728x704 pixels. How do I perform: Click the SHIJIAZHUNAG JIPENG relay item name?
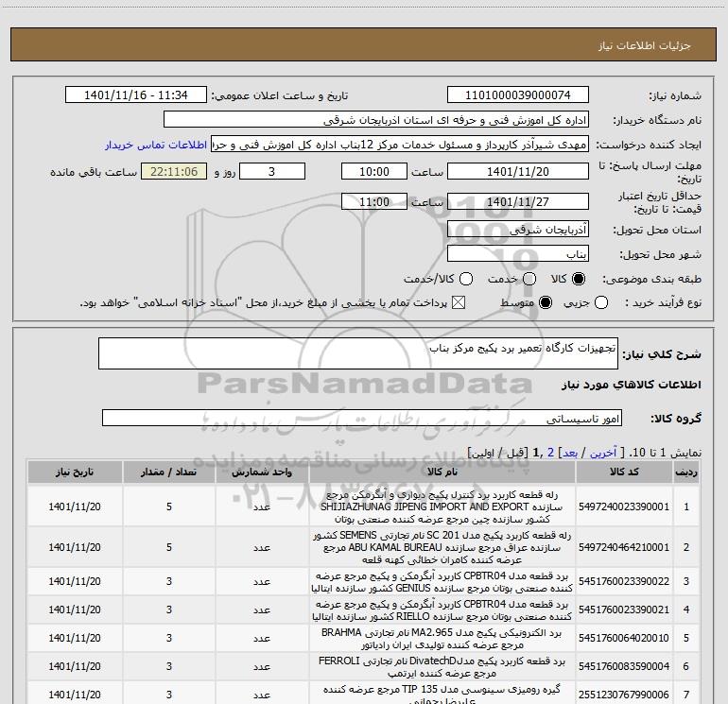[442, 507]
